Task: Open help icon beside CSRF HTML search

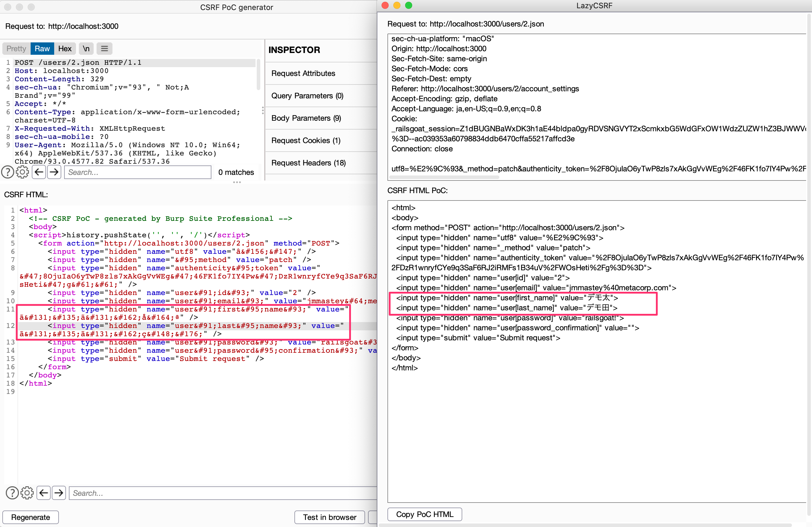Action: click(x=12, y=493)
